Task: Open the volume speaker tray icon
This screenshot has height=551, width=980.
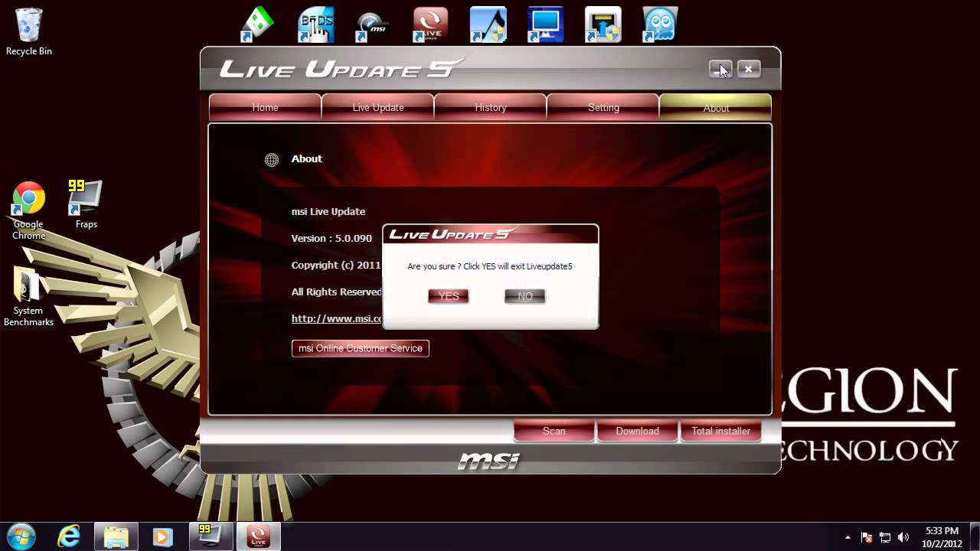Action: coord(903,537)
